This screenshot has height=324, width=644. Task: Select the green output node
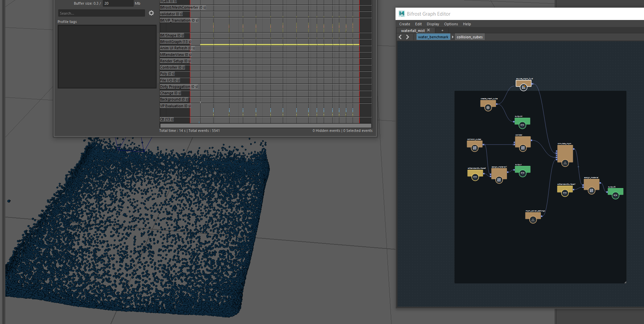(x=523, y=170)
